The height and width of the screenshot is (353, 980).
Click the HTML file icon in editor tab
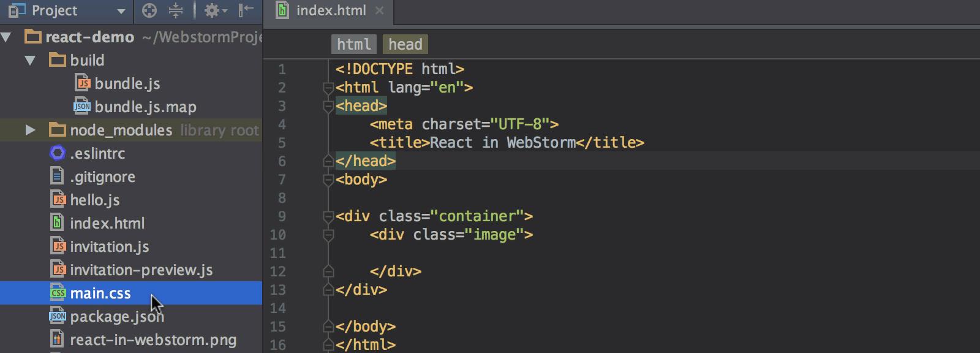[282, 10]
